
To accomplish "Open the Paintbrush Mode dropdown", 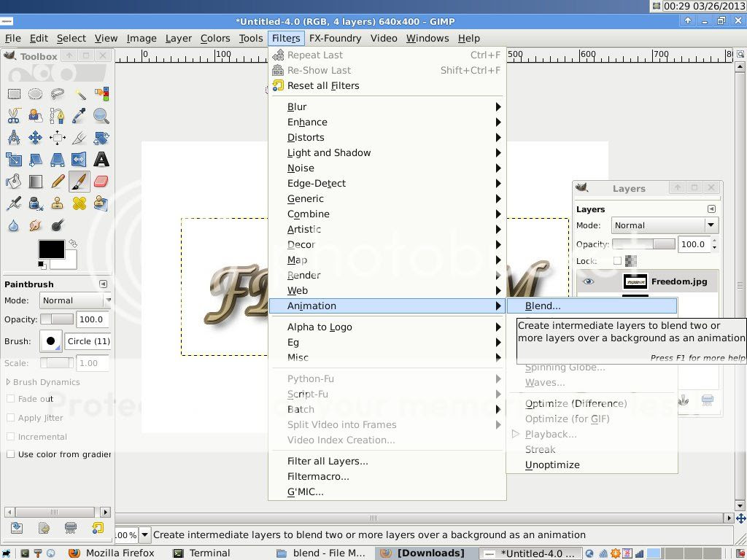I will click(75, 300).
